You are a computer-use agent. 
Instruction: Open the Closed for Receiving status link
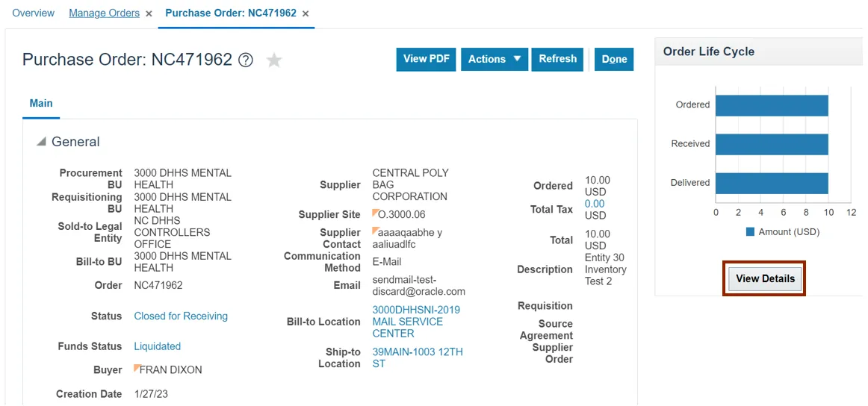181,316
